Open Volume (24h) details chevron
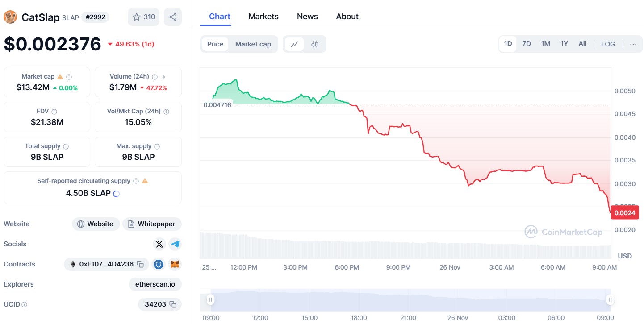The width and height of the screenshot is (644, 324). [x=163, y=77]
